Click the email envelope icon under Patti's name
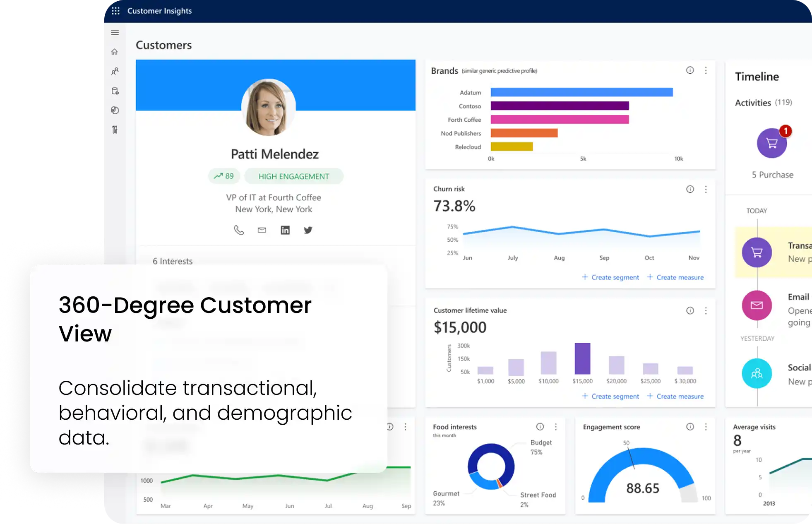 (262, 230)
